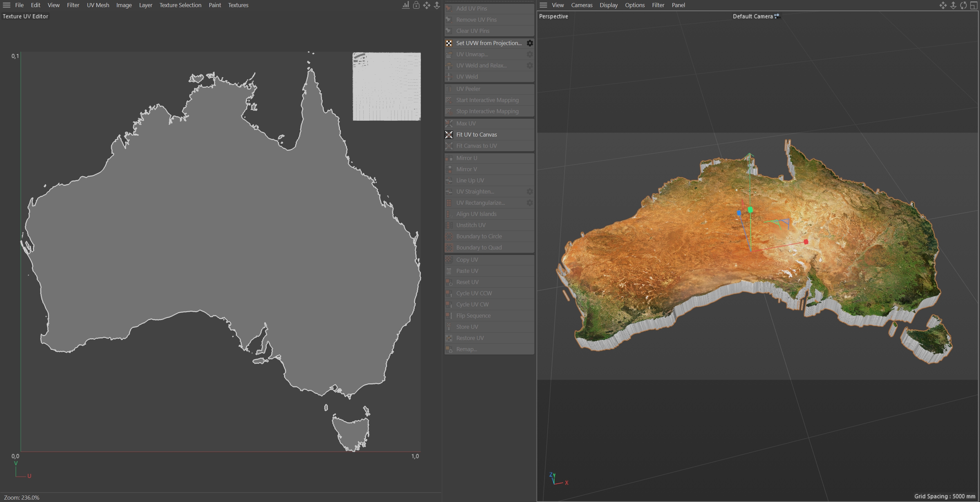Click the Default Camera indicator icon

point(777,16)
